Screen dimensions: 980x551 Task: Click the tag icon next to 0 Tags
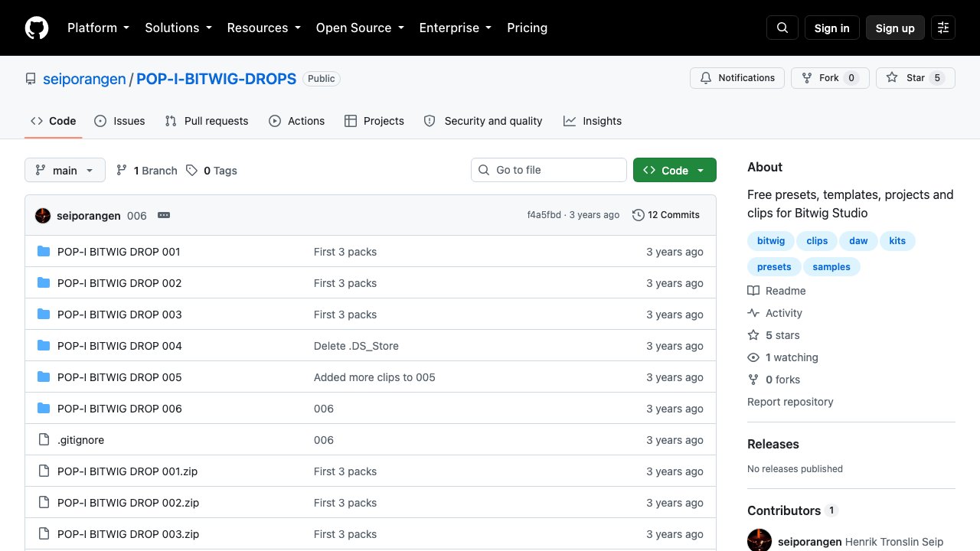tap(191, 170)
